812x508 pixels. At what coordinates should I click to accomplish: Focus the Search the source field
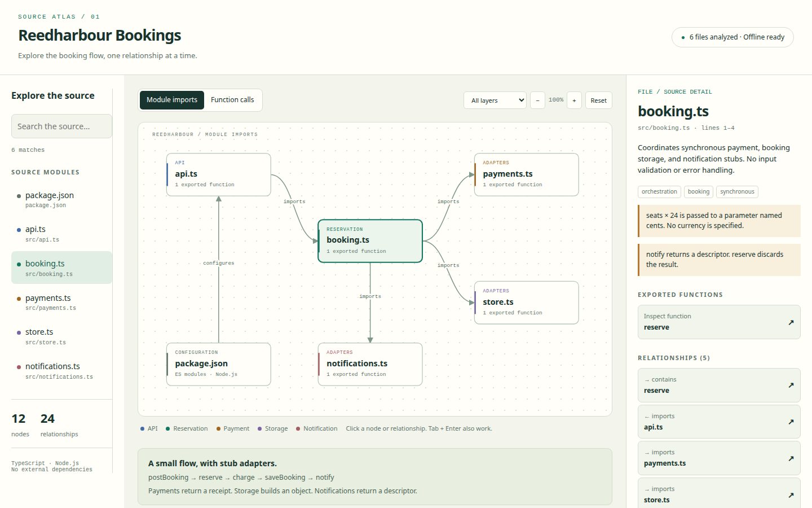(61, 126)
